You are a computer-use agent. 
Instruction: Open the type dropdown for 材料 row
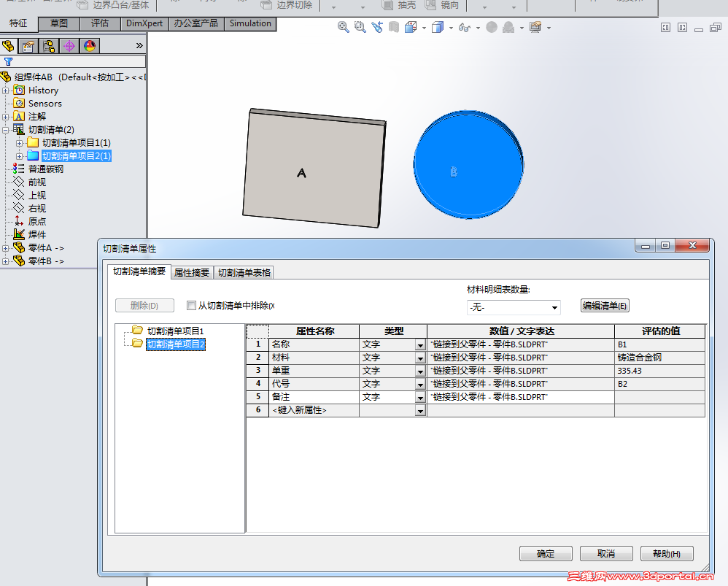[420, 358]
